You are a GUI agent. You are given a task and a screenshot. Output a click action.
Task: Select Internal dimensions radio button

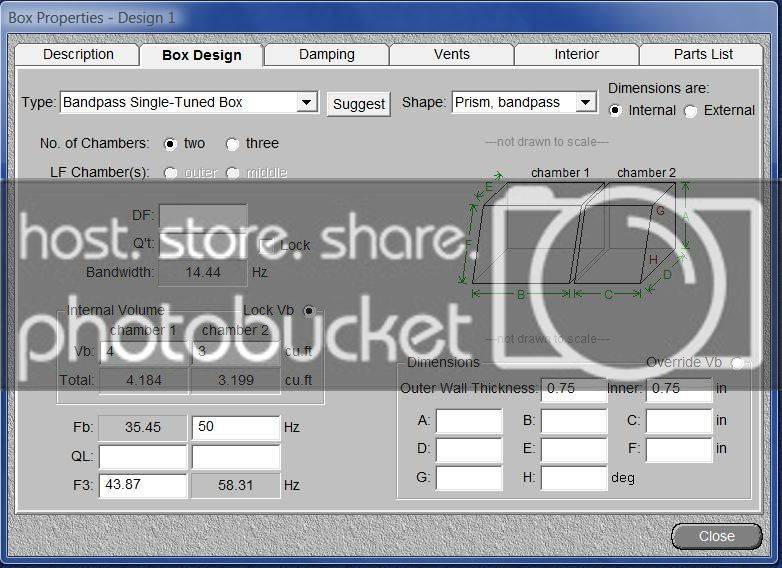pos(615,111)
